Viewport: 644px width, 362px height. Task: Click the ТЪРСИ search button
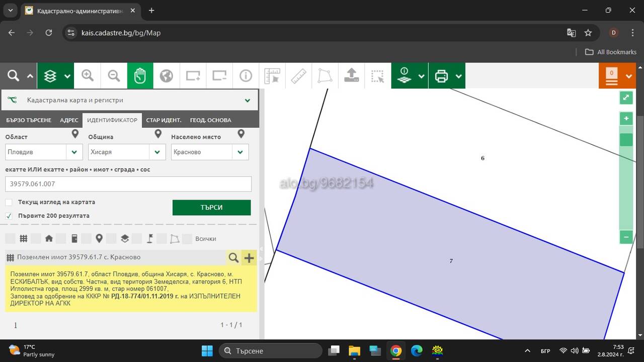(211, 208)
